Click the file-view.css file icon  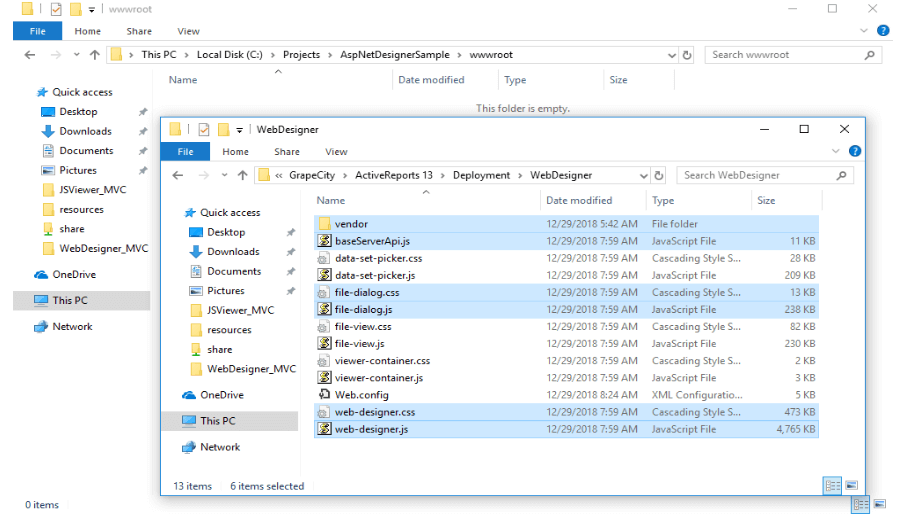click(323, 326)
